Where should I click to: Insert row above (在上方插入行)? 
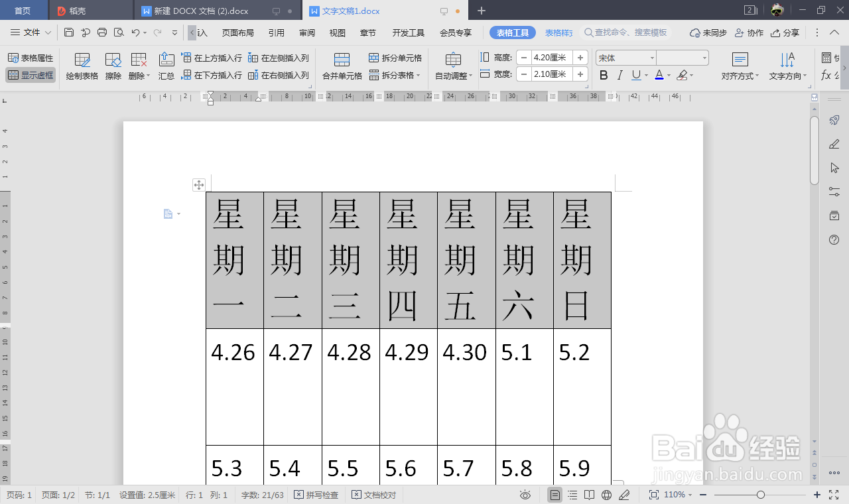click(212, 58)
